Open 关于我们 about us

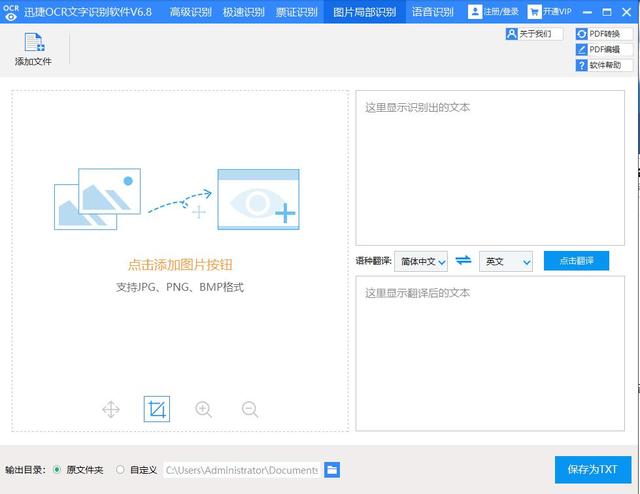pos(534,34)
